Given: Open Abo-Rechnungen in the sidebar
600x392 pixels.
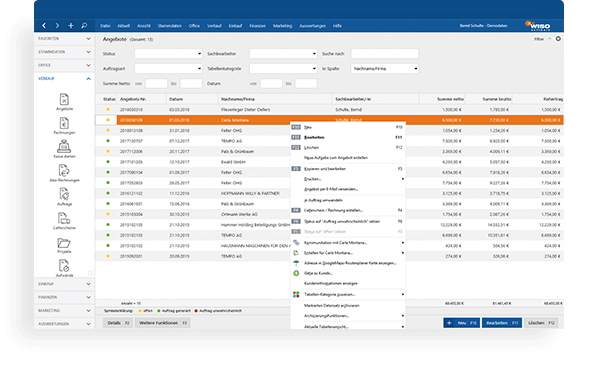Looking at the screenshot, I should pos(64,173).
